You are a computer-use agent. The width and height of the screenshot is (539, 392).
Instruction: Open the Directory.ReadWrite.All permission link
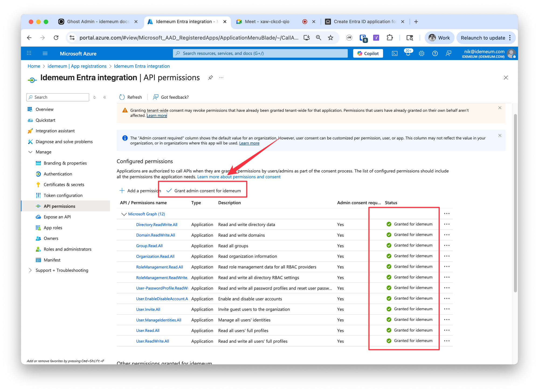[x=157, y=225]
